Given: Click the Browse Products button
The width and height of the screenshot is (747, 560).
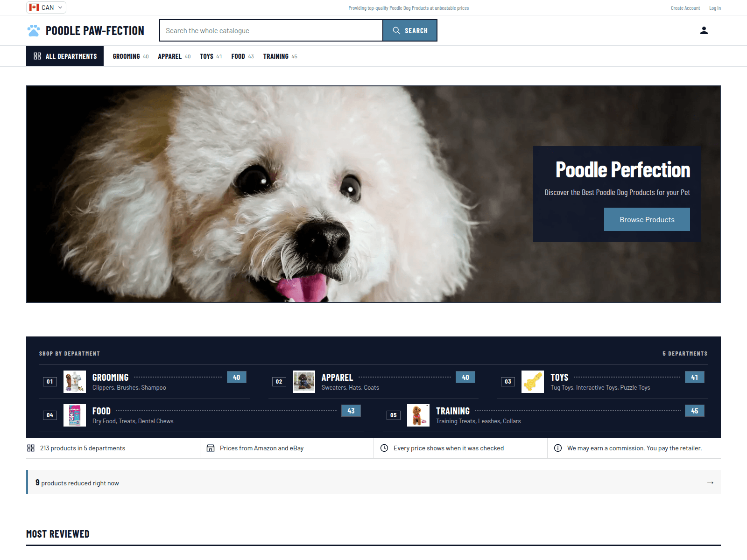Looking at the screenshot, I should click(x=647, y=219).
